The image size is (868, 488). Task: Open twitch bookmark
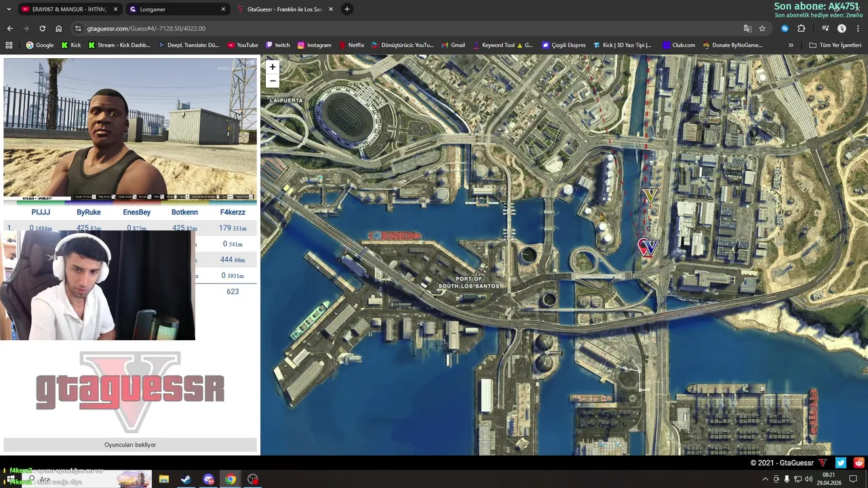[277, 45]
